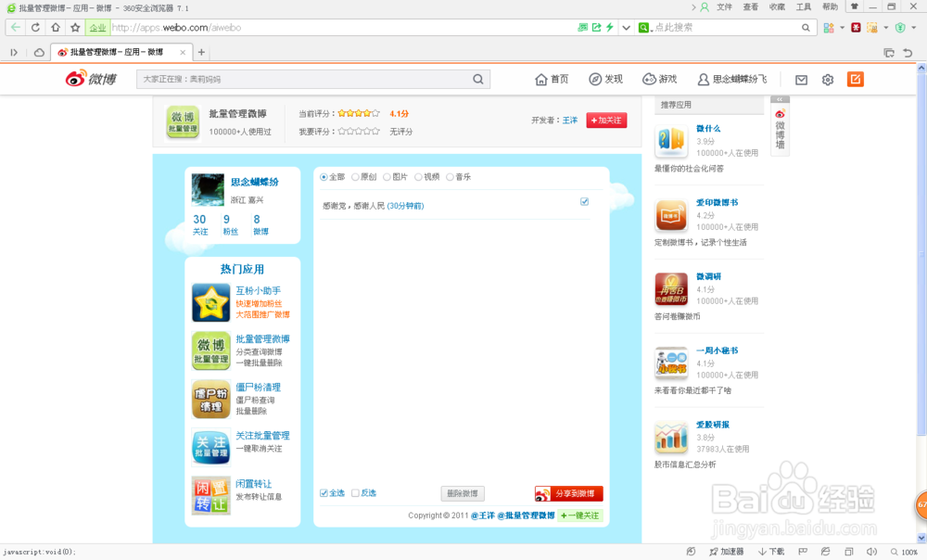Bookmark the page with the star icon
The image size is (927, 560).
click(x=75, y=27)
